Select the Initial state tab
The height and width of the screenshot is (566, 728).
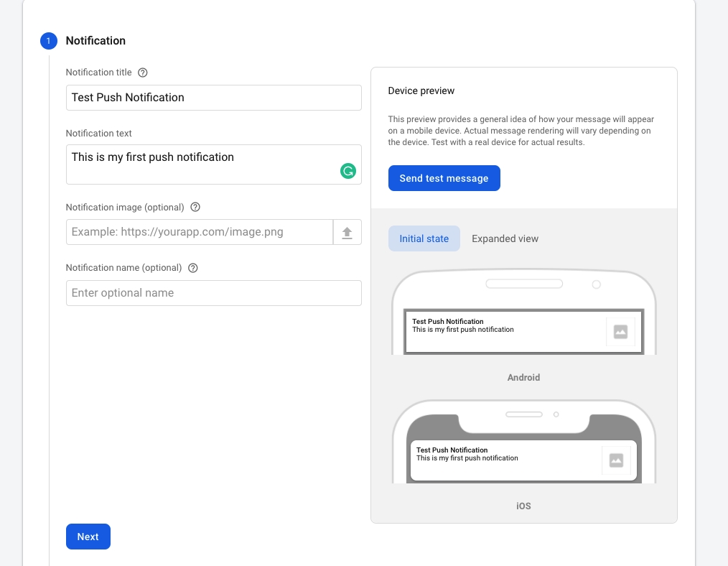424,238
